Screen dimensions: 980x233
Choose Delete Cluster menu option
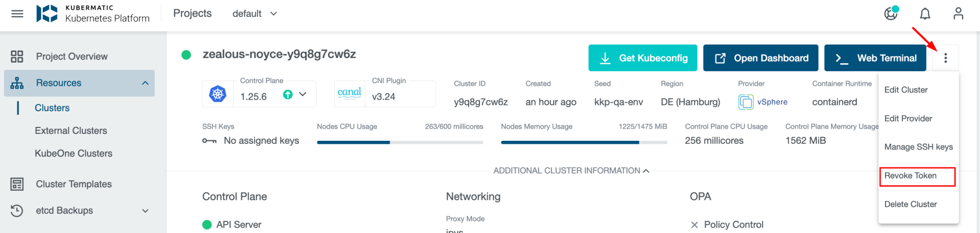[910, 204]
